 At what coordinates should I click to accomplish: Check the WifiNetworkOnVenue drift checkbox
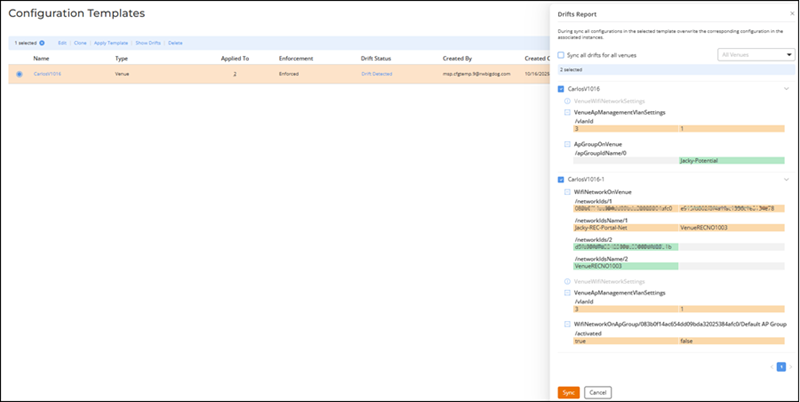point(567,191)
